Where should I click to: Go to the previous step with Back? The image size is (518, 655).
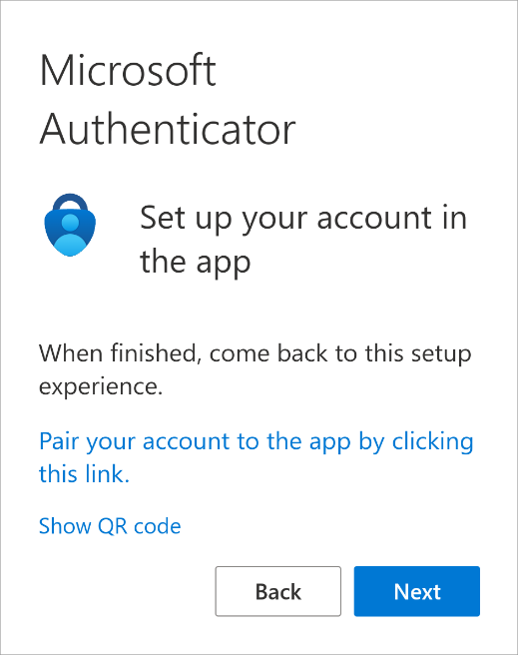[x=278, y=591]
